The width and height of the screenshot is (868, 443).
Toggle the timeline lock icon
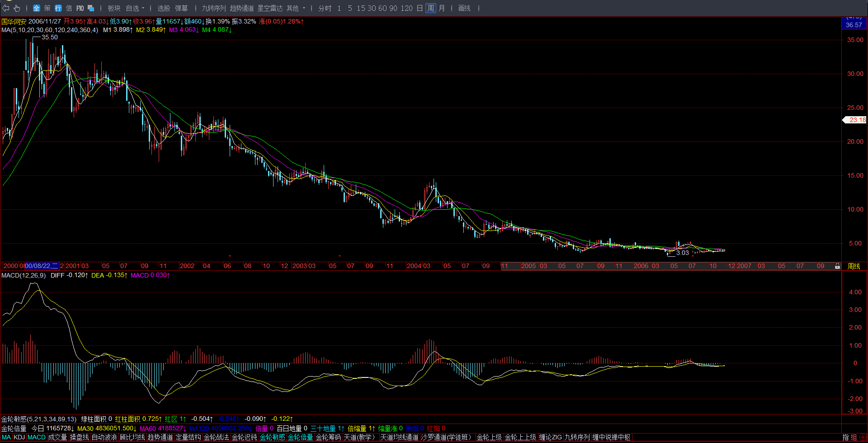coord(837,266)
